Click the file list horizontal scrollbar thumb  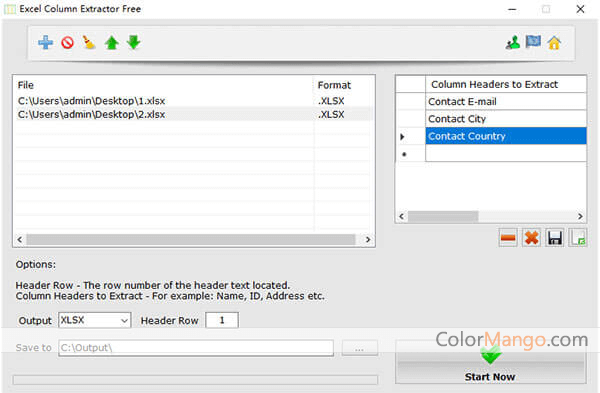tap(191, 240)
